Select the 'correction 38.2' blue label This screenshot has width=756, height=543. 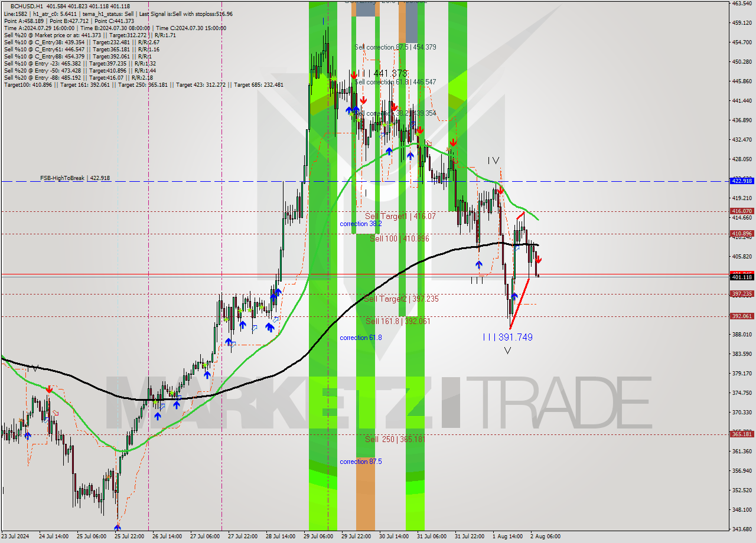(x=361, y=224)
